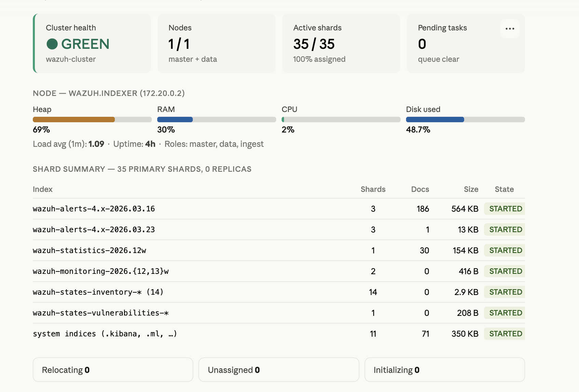Click the Relocating 0 counter

pyautogui.click(x=112, y=369)
